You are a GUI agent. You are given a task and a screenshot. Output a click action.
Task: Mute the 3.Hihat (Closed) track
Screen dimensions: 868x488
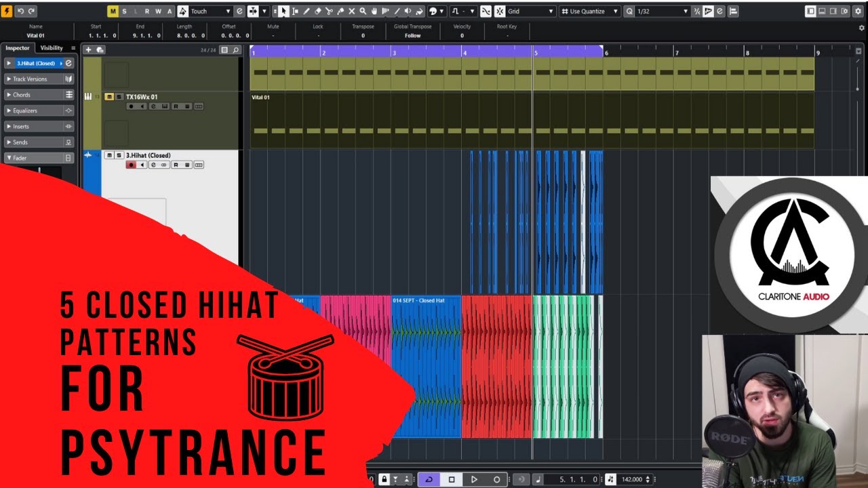click(109, 155)
